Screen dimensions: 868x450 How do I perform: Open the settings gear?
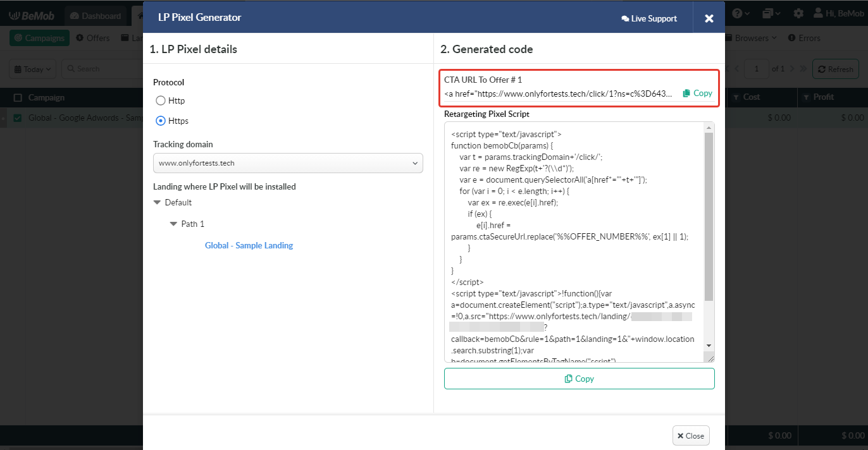[x=798, y=13]
